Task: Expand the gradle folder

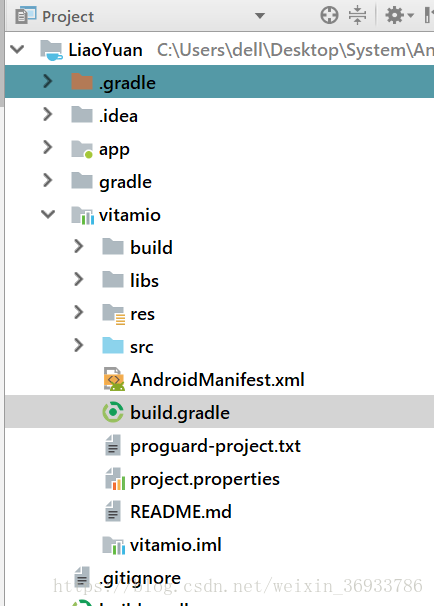Action: [x=48, y=180]
